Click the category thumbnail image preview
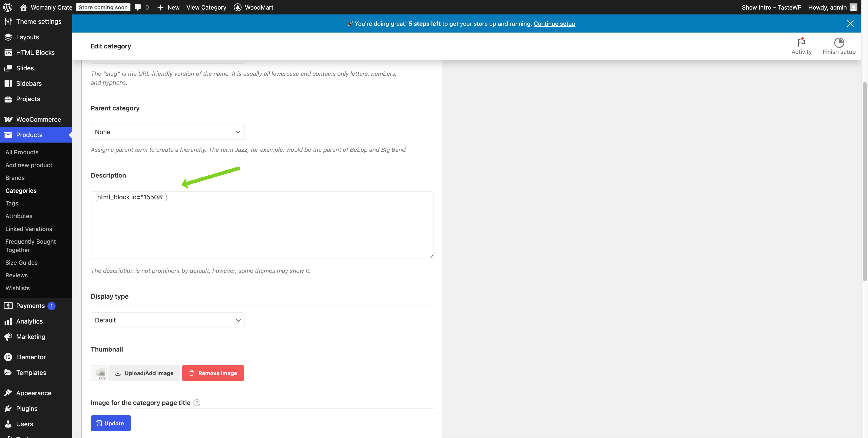This screenshot has width=868, height=438. (99, 373)
